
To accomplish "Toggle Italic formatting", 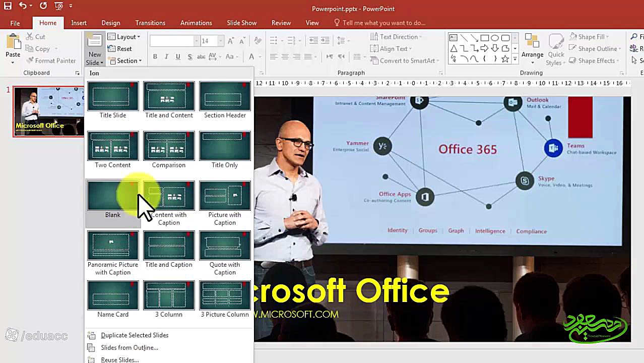I will [167, 56].
